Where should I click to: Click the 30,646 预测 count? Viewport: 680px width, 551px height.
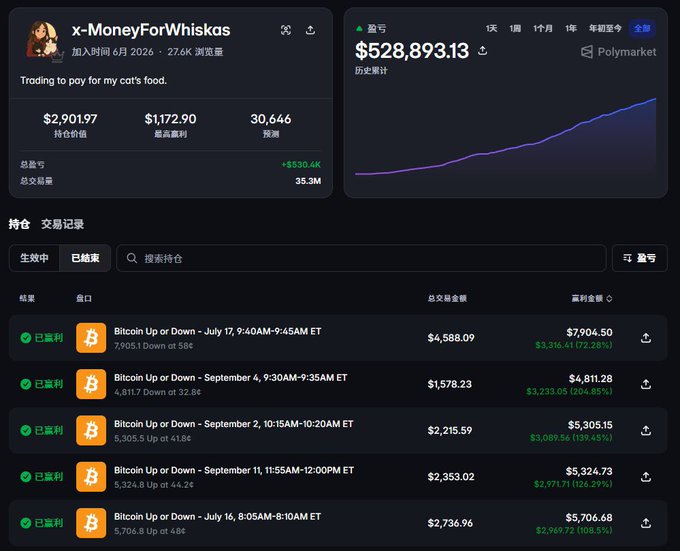pyautogui.click(x=271, y=119)
